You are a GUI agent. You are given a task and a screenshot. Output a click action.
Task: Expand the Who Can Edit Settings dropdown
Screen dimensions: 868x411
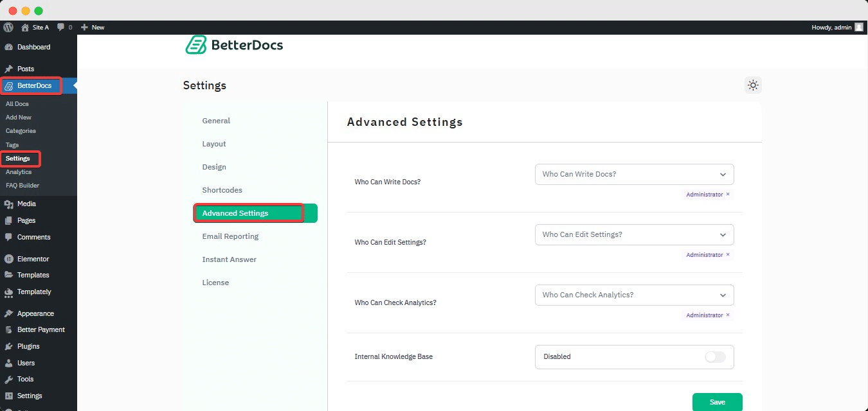pyautogui.click(x=633, y=234)
